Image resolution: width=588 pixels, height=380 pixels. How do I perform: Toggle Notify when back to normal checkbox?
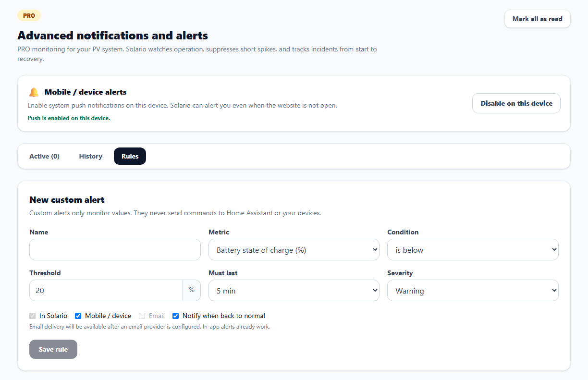175,316
